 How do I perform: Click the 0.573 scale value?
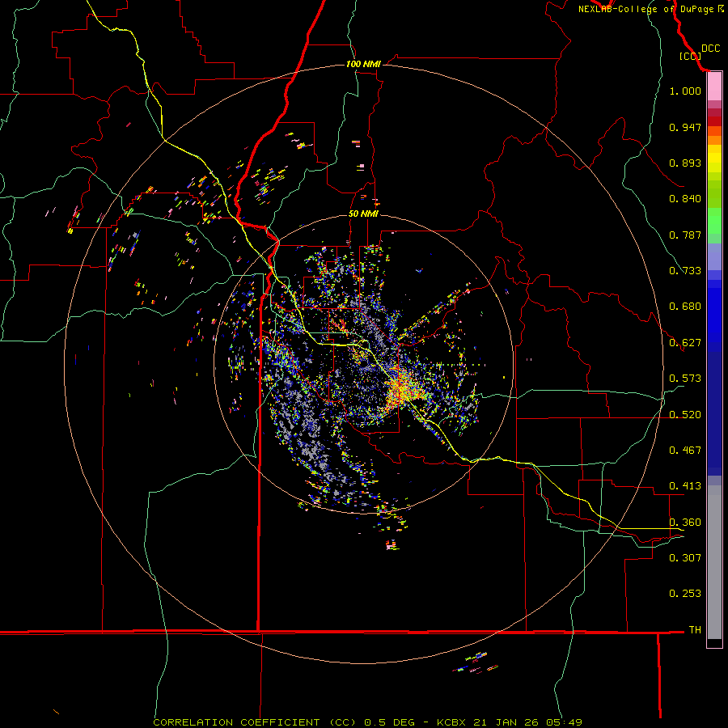click(x=685, y=379)
